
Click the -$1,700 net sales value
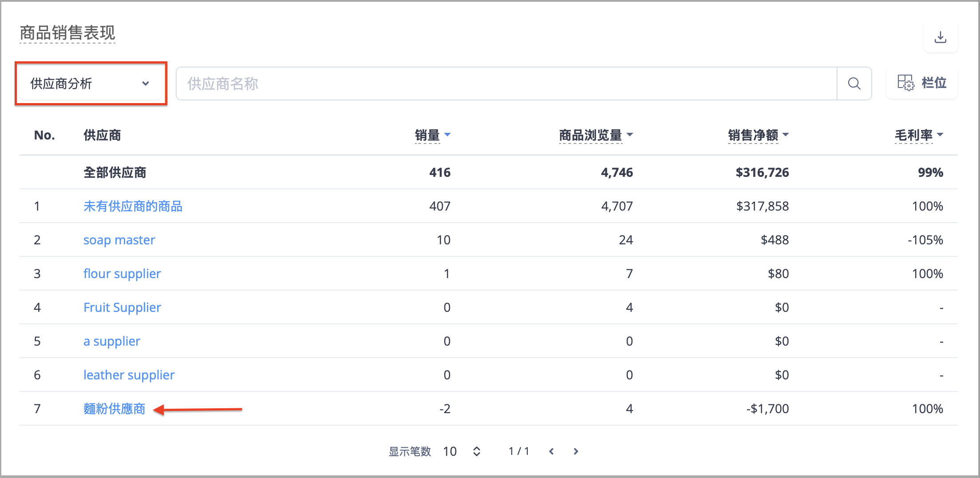click(x=767, y=409)
